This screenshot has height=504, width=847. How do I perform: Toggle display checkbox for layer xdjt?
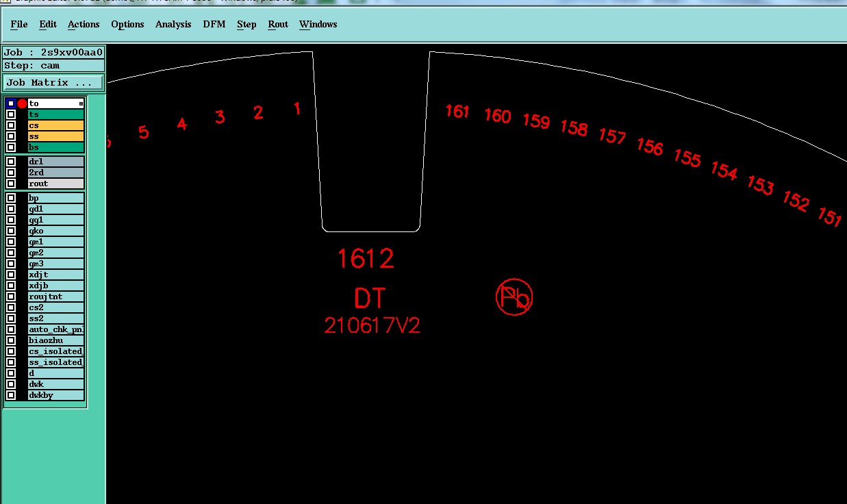tap(11, 275)
